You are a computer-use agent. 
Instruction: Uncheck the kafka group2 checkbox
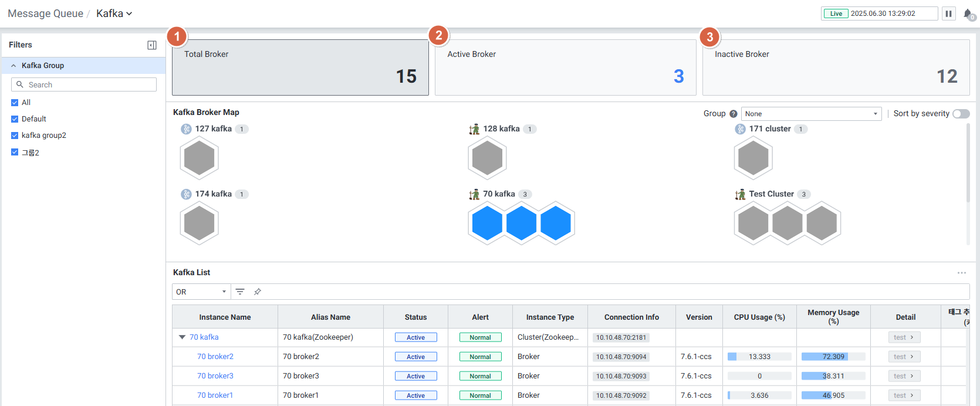tap(15, 136)
